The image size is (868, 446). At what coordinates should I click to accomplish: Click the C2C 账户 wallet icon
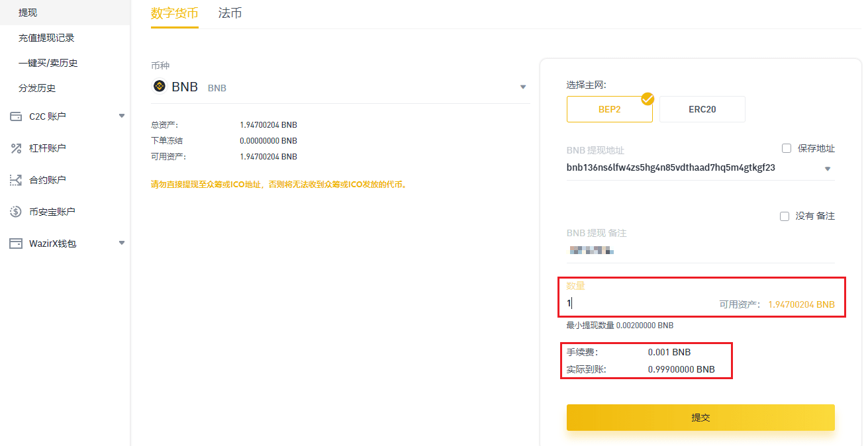click(16, 116)
